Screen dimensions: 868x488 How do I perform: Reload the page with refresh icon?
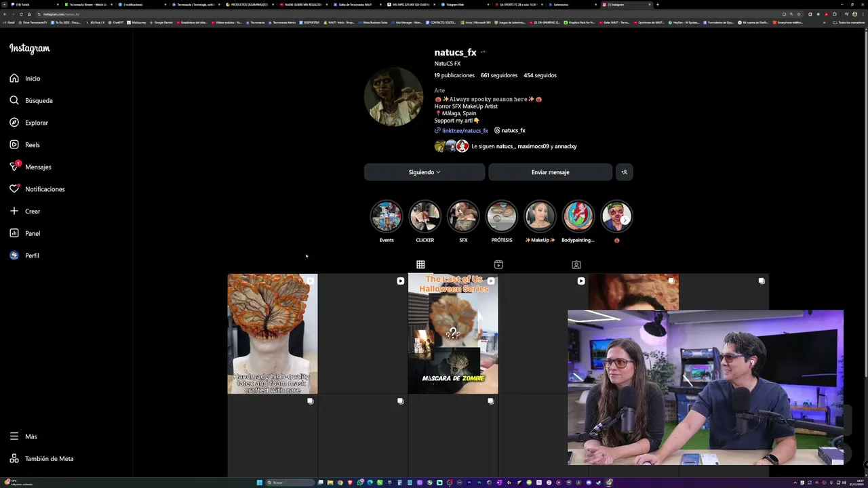(x=21, y=14)
